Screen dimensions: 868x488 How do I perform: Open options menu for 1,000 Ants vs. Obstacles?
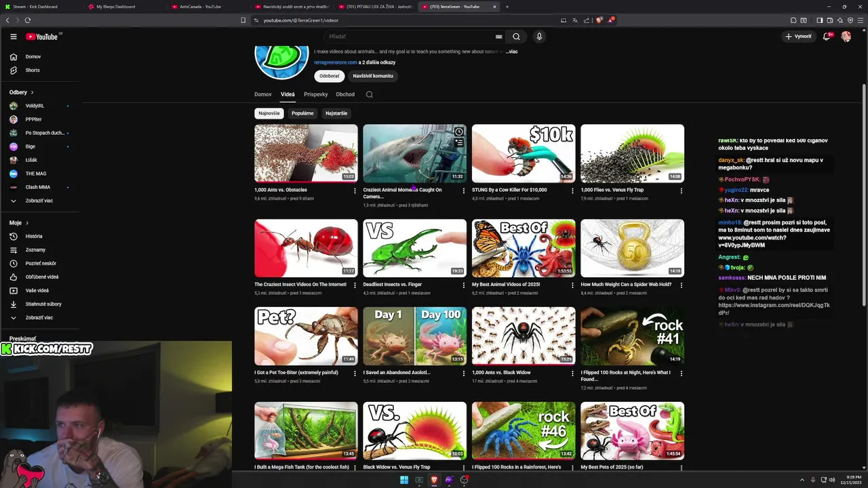coord(355,190)
